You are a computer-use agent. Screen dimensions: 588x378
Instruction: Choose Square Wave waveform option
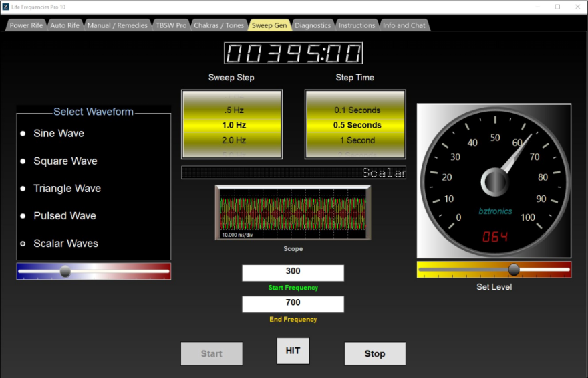24,161
